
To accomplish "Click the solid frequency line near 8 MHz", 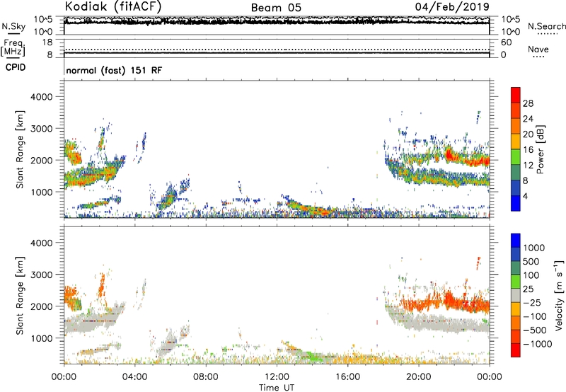I will click(x=277, y=53).
